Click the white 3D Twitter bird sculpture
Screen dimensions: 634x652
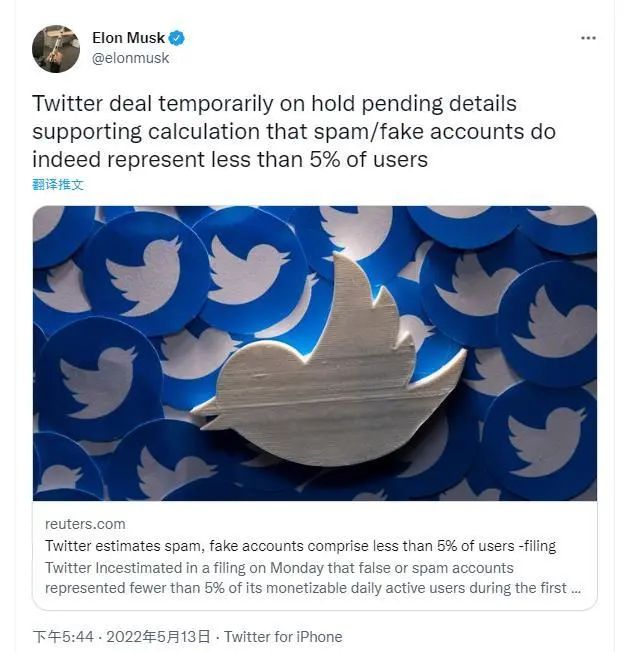coord(330,380)
